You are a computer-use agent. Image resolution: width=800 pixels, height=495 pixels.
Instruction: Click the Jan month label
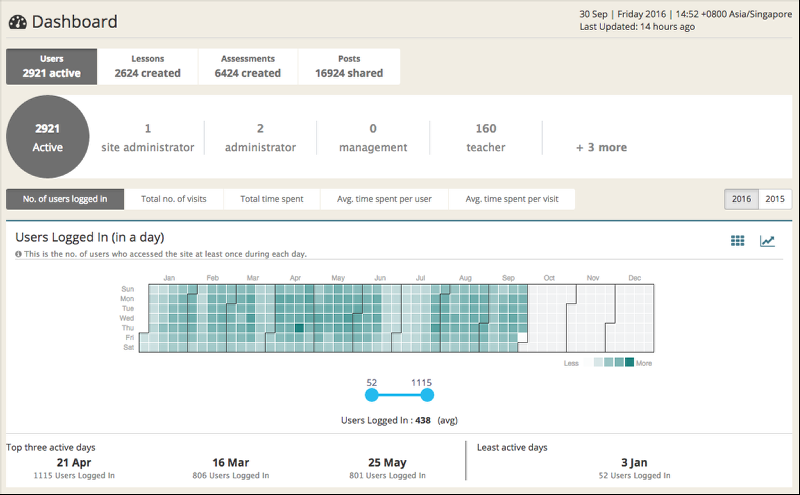[x=169, y=278]
